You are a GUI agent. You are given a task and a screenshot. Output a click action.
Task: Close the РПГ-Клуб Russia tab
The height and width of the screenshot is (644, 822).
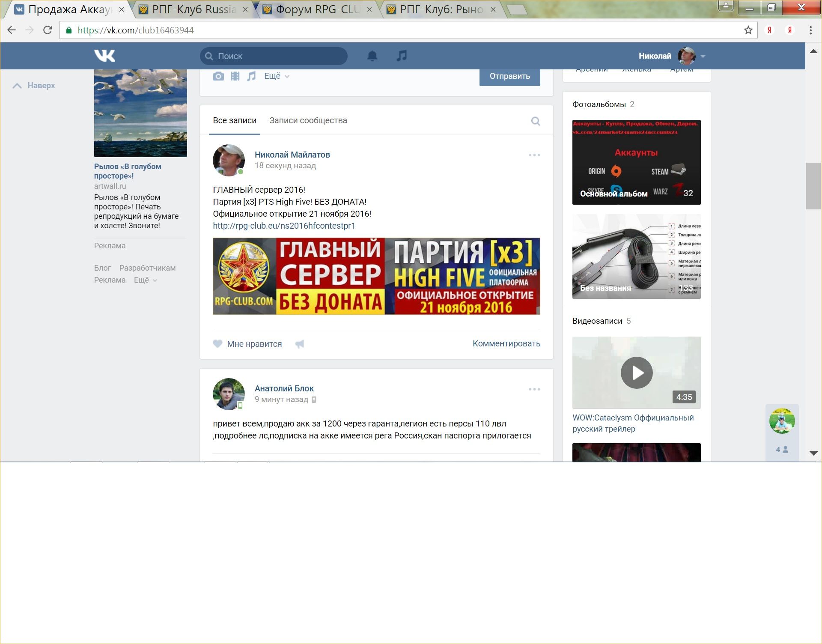(245, 9)
